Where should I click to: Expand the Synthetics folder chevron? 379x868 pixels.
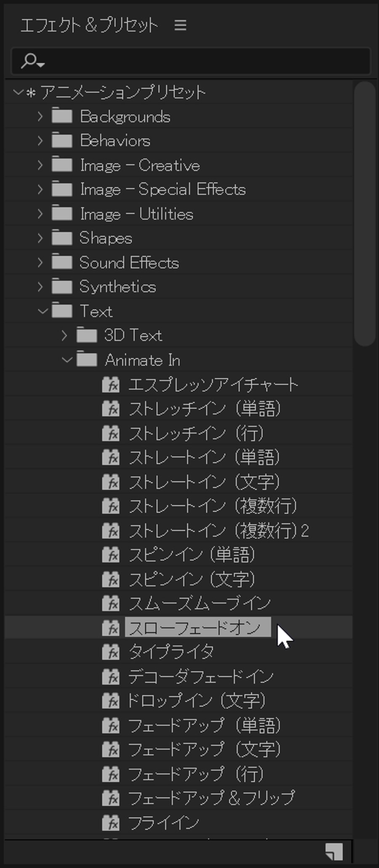[40, 287]
